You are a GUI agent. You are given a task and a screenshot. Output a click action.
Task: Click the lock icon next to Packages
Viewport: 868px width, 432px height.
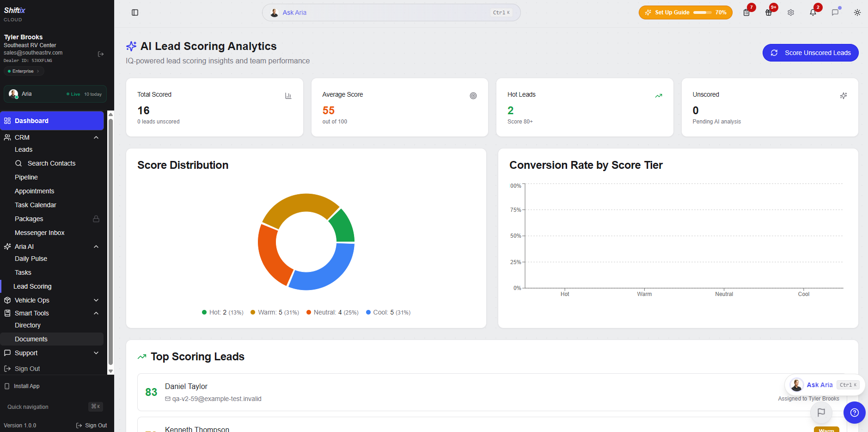pos(96,219)
